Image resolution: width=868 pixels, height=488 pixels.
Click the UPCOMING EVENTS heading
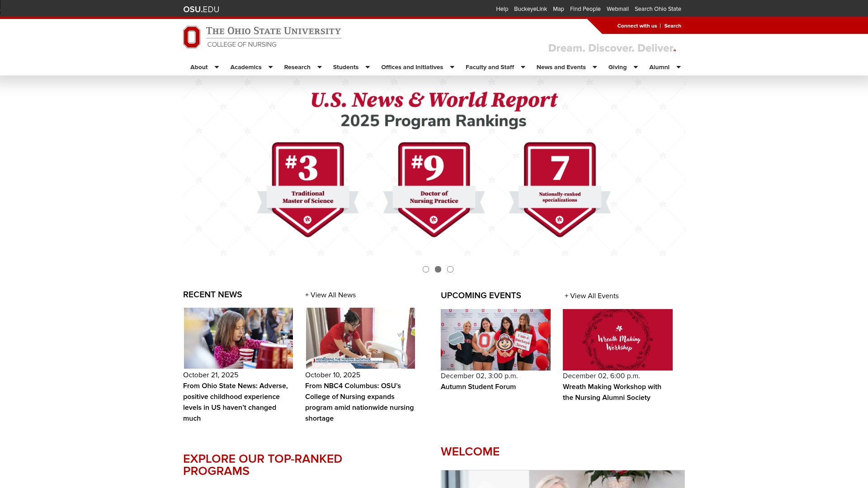[481, 296]
